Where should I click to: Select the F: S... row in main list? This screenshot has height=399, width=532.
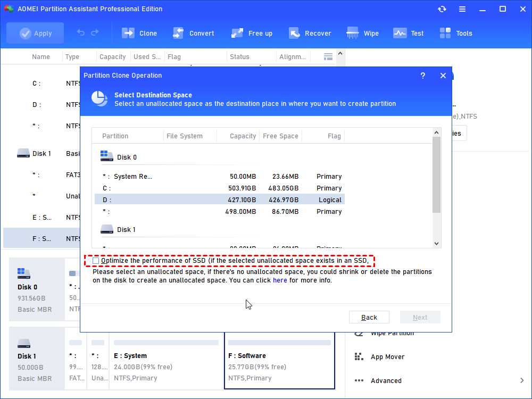[41, 238]
